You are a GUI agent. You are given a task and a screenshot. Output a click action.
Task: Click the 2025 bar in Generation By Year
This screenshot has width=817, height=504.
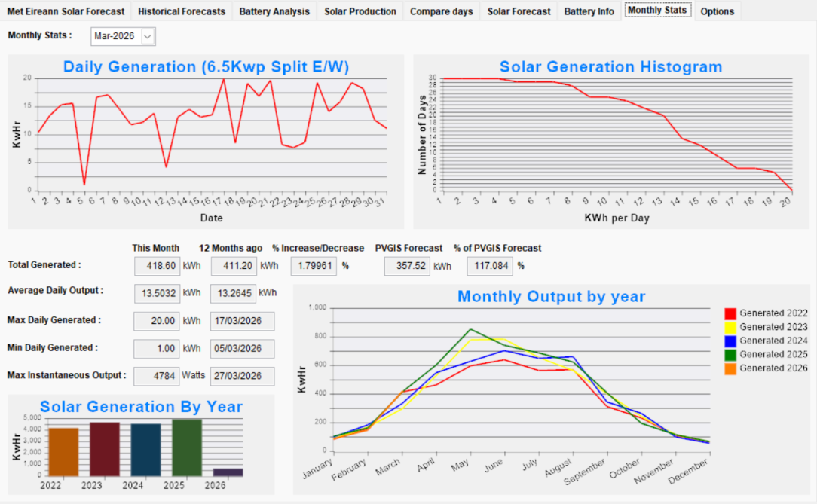coord(187,447)
